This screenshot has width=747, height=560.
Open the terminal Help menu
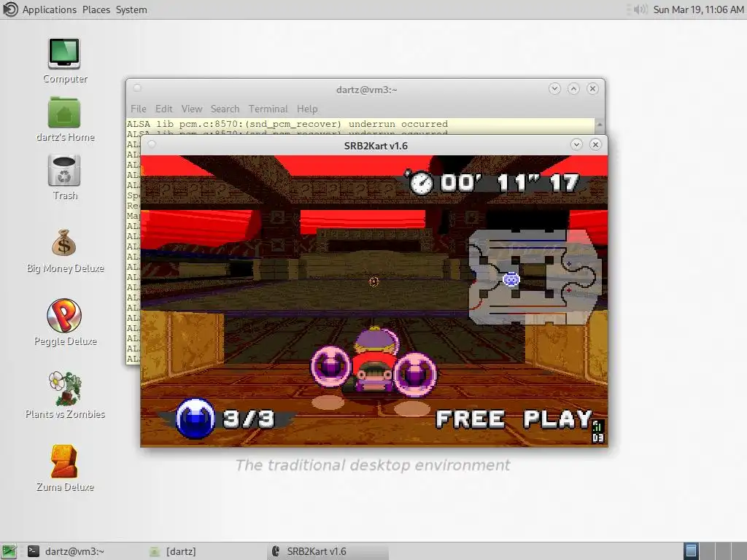[x=307, y=109]
